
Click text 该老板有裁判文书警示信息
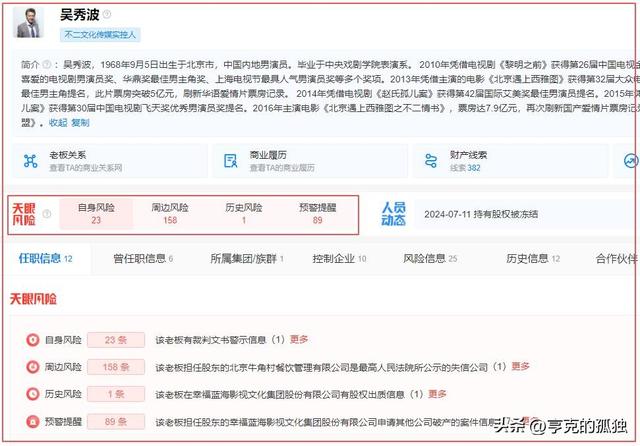point(211,339)
